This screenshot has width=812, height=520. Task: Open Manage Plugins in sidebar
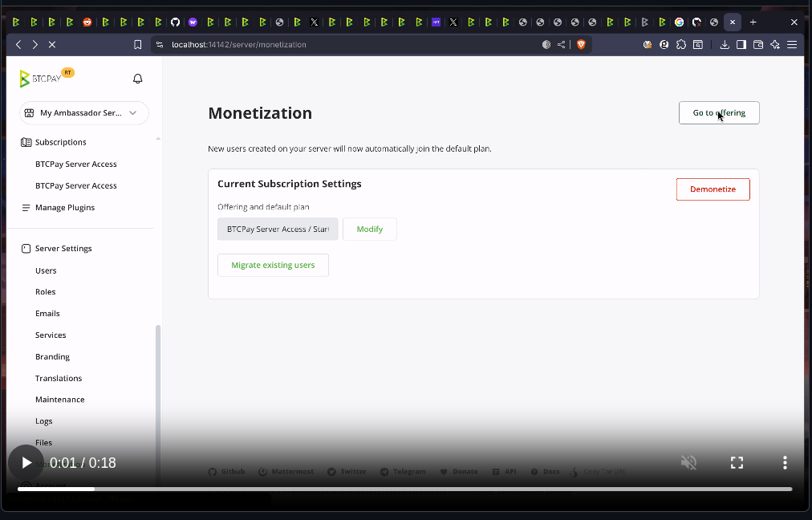coord(64,207)
